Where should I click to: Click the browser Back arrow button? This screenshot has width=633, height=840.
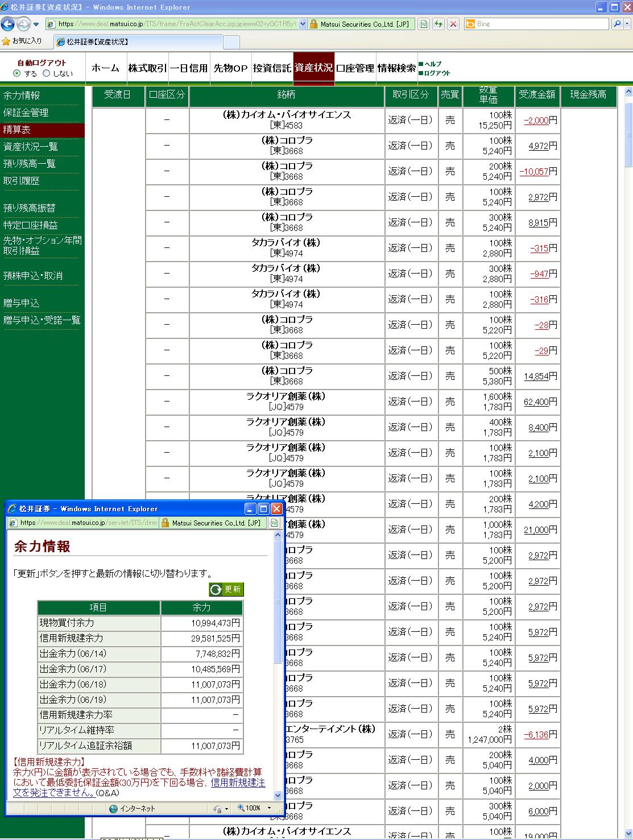point(8,24)
